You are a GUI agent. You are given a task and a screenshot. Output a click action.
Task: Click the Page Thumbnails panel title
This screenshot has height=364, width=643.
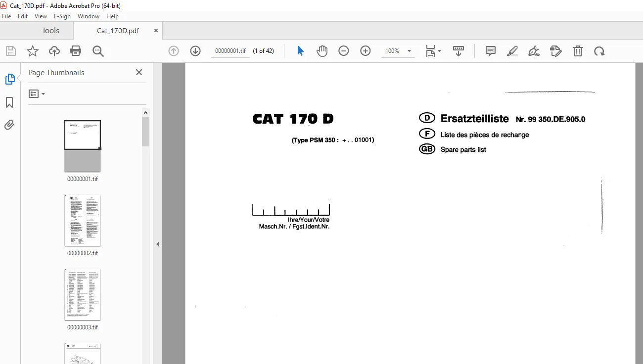click(x=56, y=72)
